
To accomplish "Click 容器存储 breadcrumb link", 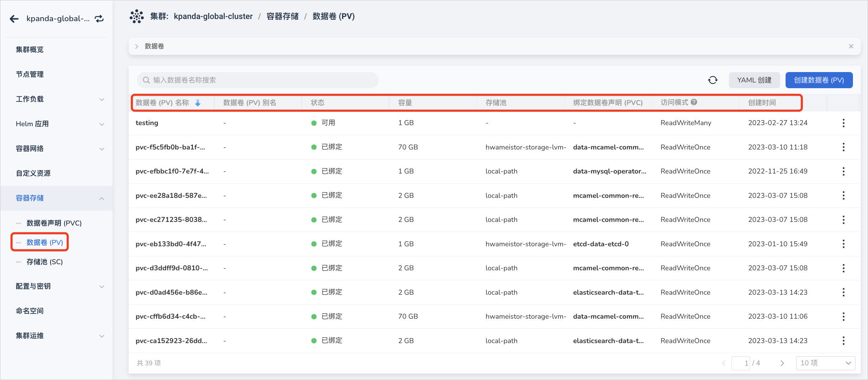I will (x=282, y=16).
